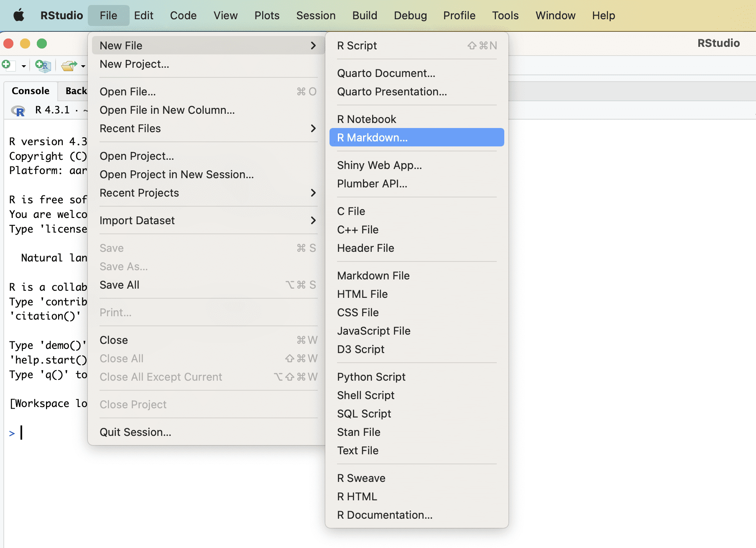
Task: Create a new CSS File
Action: 417,312
